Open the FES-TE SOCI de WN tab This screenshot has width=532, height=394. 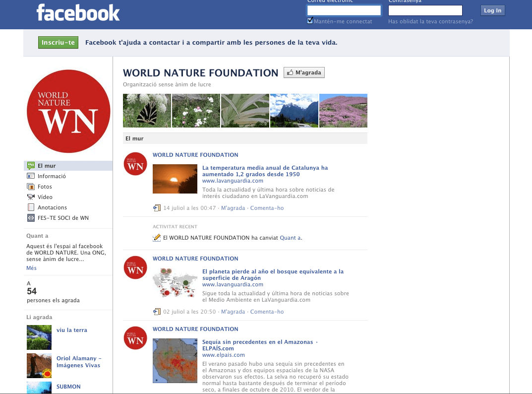(63, 218)
